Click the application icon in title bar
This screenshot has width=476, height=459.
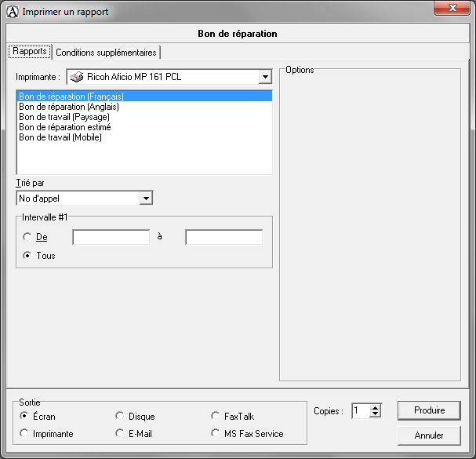(12, 12)
